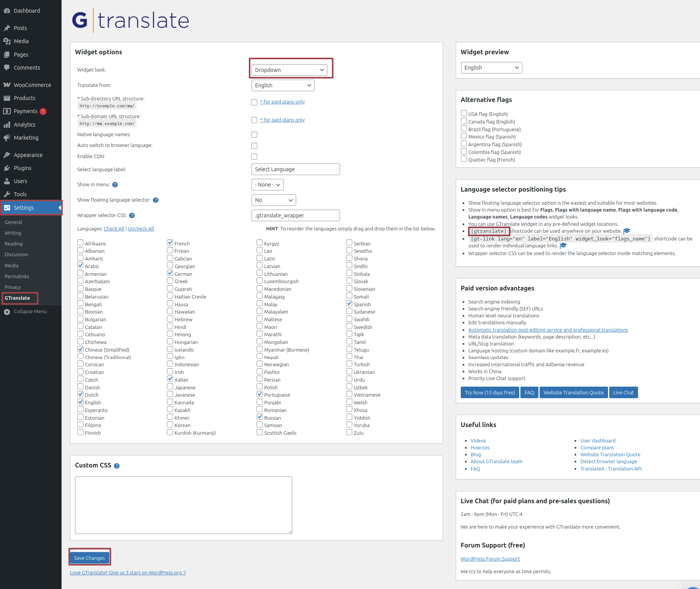Click the Media library icon above Pages

click(7, 41)
